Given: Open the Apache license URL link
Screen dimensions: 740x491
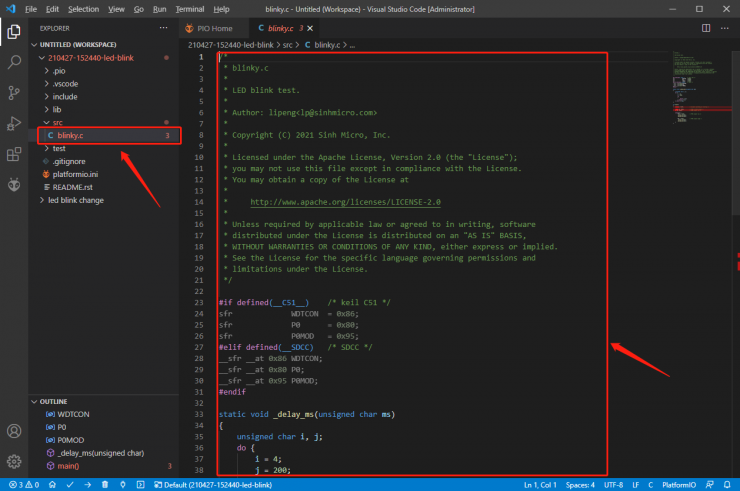Looking at the screenshot, I should coord(345,202).
